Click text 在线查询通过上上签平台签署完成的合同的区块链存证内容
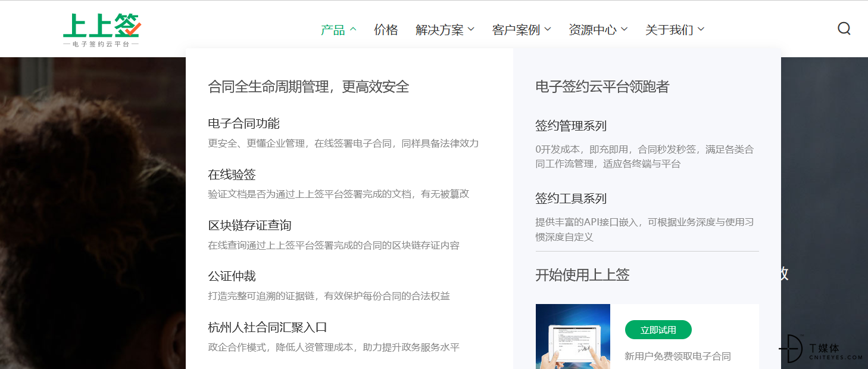The image size is (868, 369). (x=333, y=246)
